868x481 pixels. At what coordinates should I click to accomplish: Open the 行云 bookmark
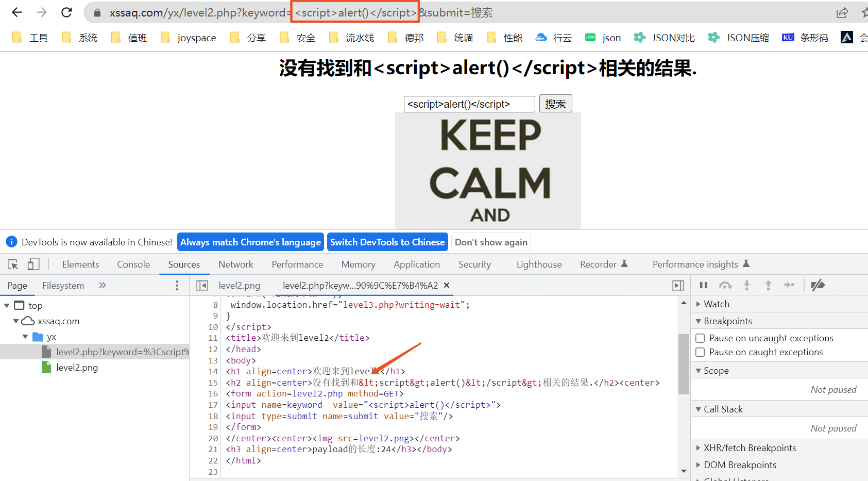click(554, 37)
